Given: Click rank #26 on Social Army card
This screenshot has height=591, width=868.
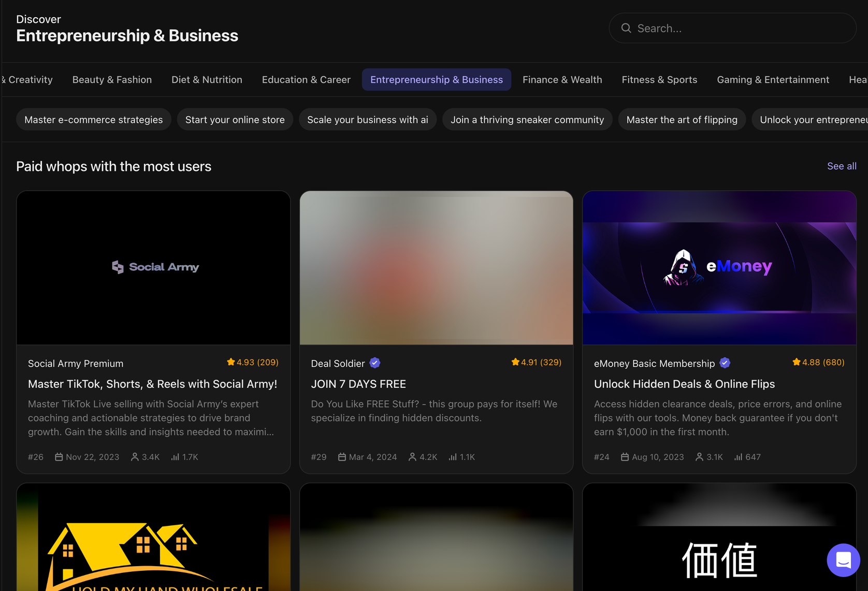Looking at the screenshot, I should coord(36,457).
